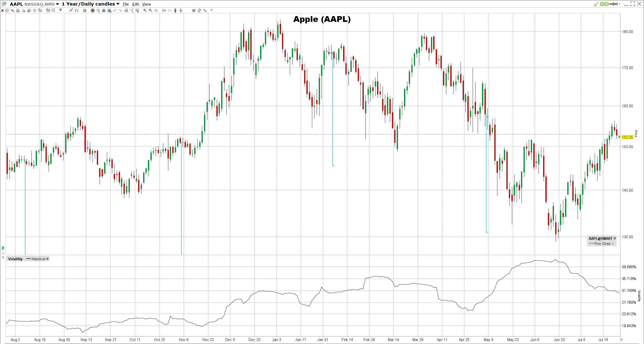Viewport: 644px width, 344px height.
Task: Click the zoom out magnifier icon
Action: (150, 10)
